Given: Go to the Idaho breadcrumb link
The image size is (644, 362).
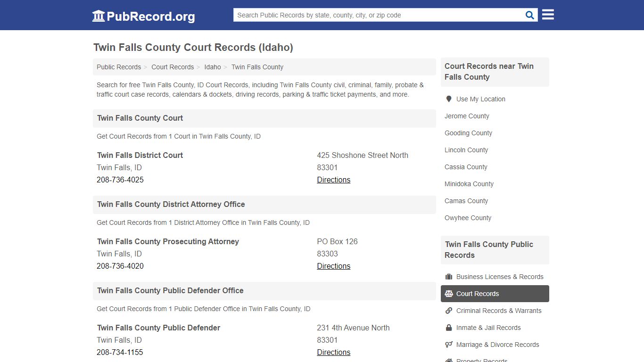Looking at the screenshot, I should [x=213, y=67].
